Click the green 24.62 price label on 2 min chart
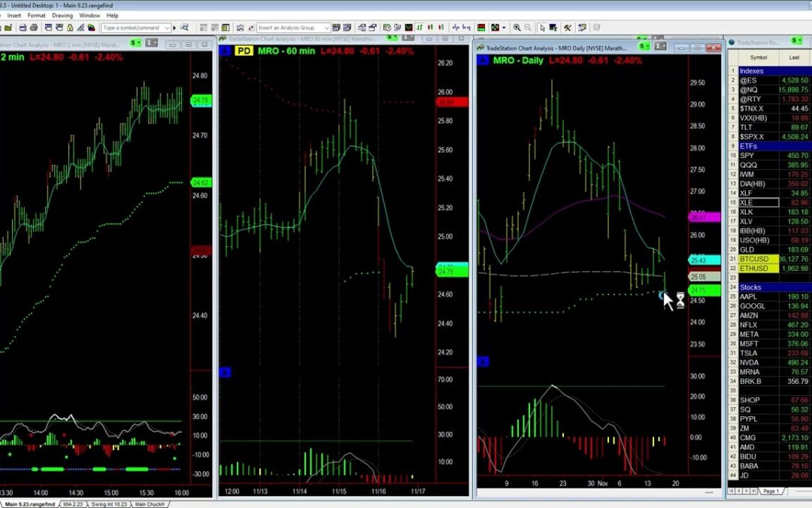The height and width of the screenshot is (508, 812). [x=201, y=182]
